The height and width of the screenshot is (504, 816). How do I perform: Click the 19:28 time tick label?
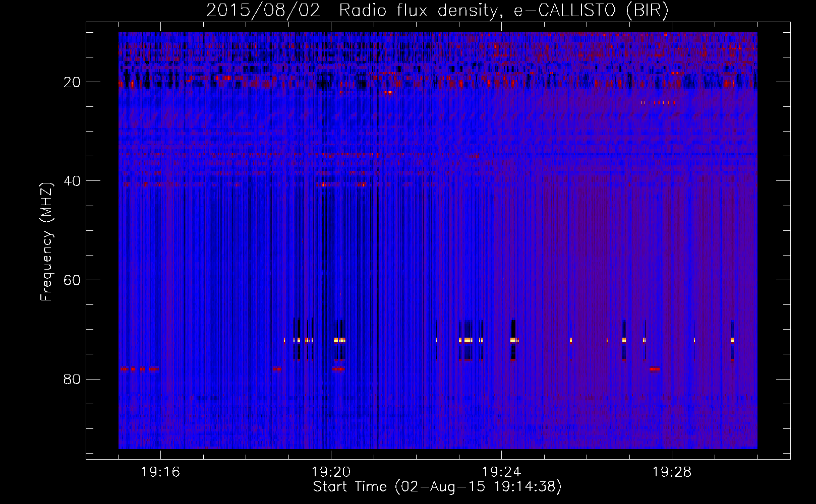click(672, 472)
